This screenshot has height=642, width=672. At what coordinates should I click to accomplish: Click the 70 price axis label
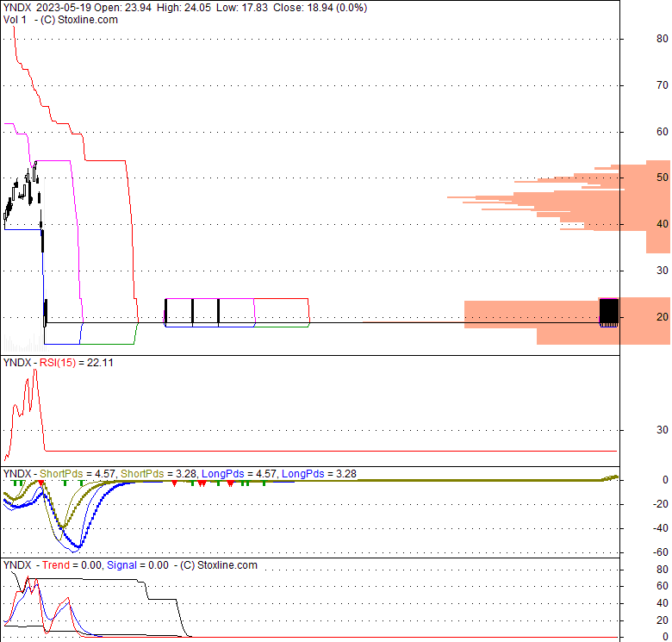663,85
